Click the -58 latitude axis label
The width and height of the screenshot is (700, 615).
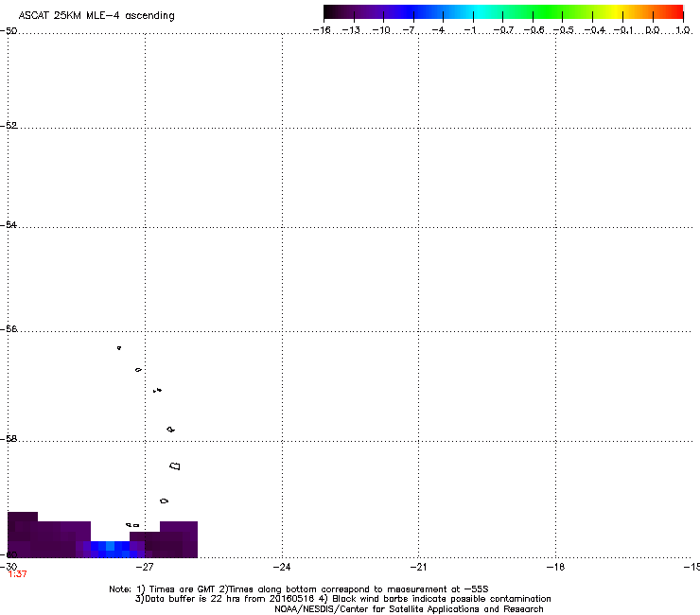(x=9, y=439)
